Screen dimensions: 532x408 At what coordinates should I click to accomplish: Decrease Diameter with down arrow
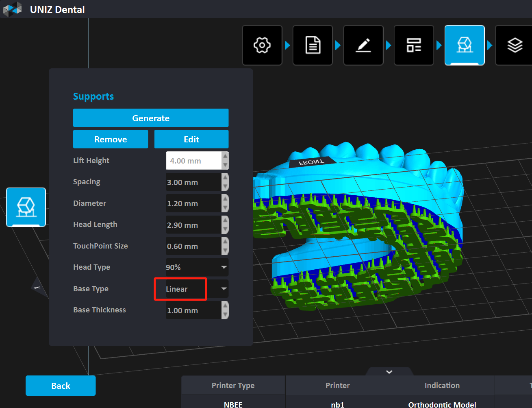[225, 208]
